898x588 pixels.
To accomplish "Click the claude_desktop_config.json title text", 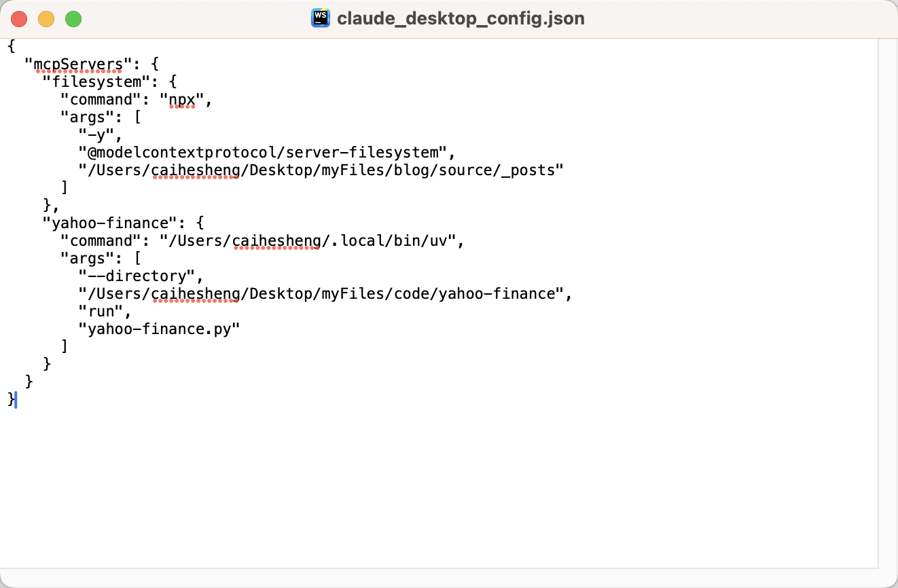I will [x=461, y=18].
